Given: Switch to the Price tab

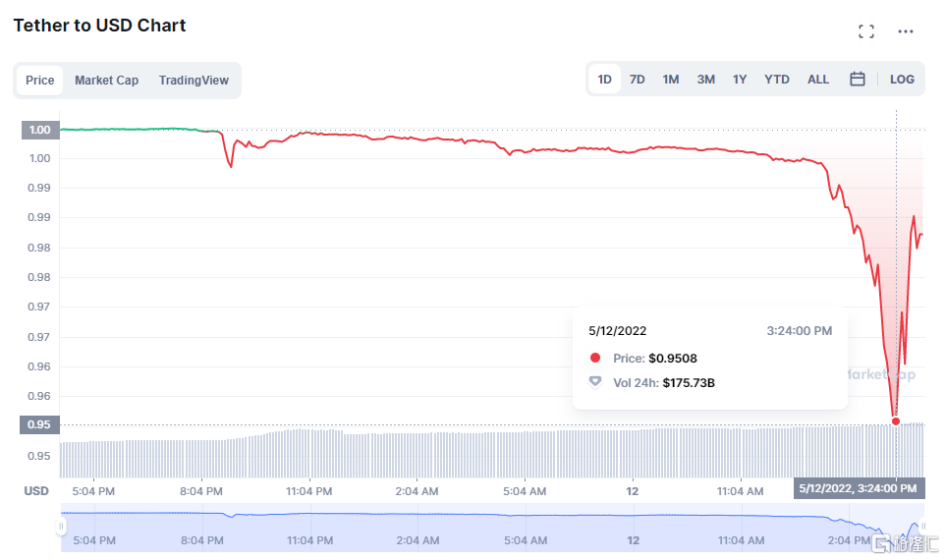Looking at the screenshot, I should (39, 81).
